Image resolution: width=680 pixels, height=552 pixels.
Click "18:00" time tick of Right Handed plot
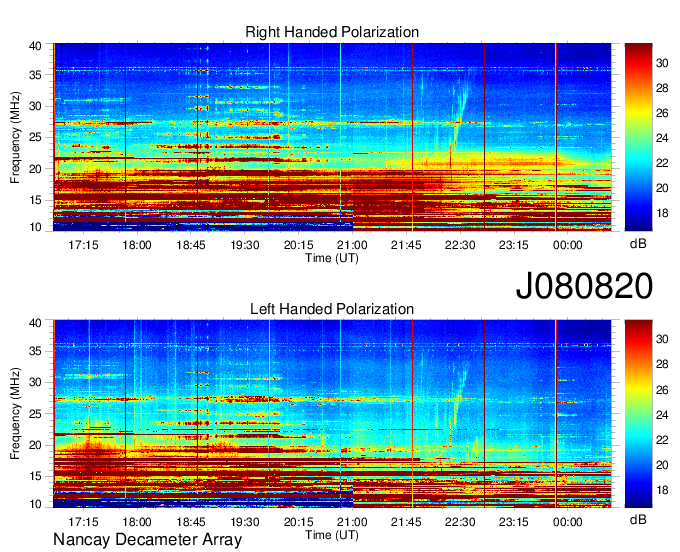coord(137,245)
